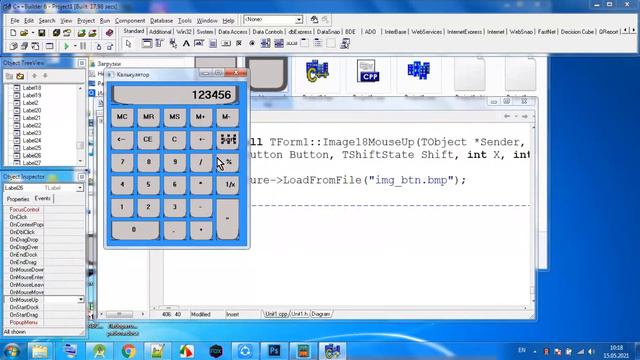Select the OnDblClick event row
This screenshot has height=360, width=640.
tap(44, 232)
